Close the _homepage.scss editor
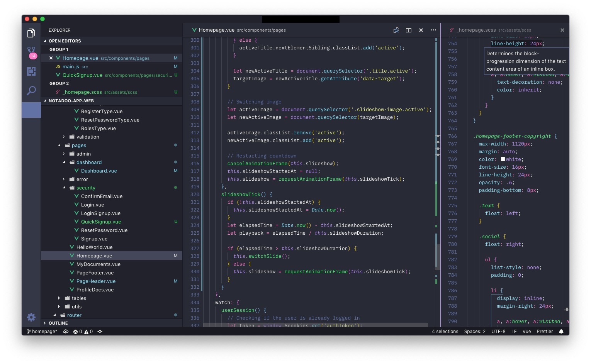This screenshot has height=364, width=591. click(x=562, y=30)
